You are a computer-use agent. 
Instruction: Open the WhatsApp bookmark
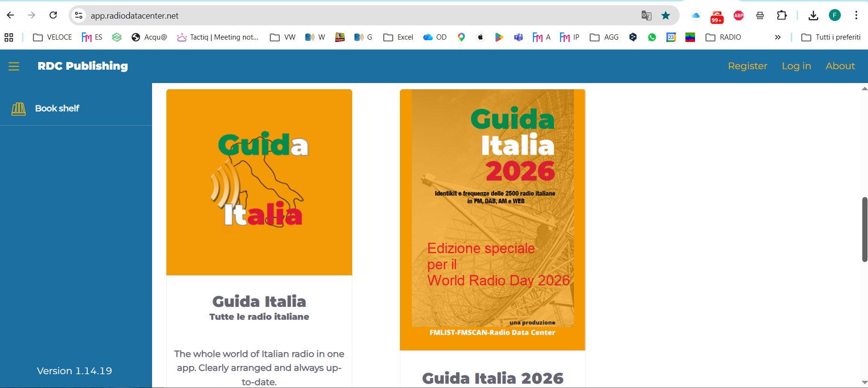coord(652,37)
